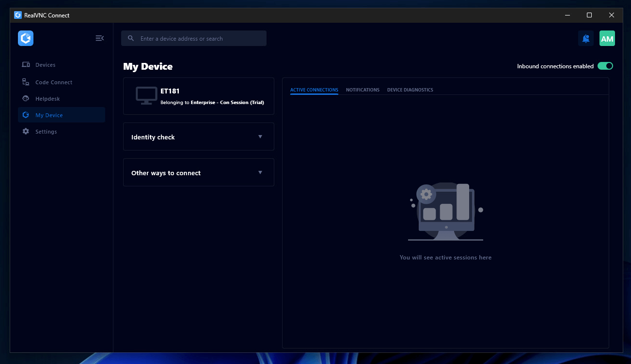Click the Settings gear icon in the sidebar
Viewport: 631px width, 364px height.
pos(26,132)
